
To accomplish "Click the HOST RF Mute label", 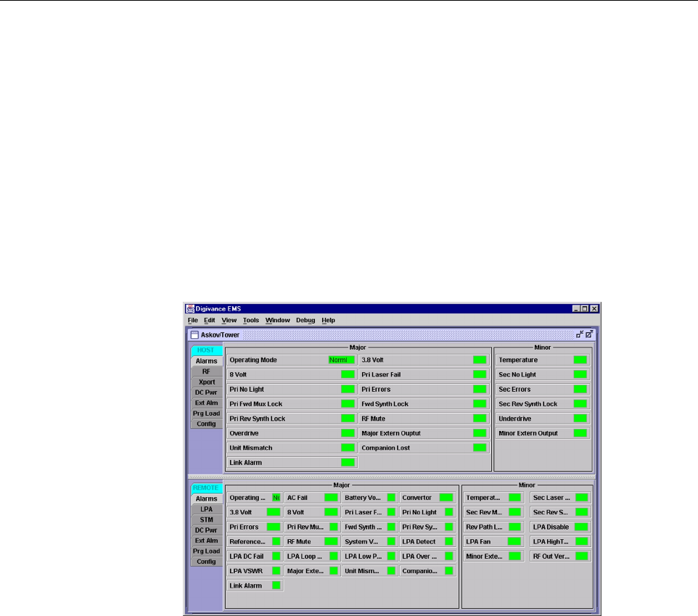I will tap(373, 419).
